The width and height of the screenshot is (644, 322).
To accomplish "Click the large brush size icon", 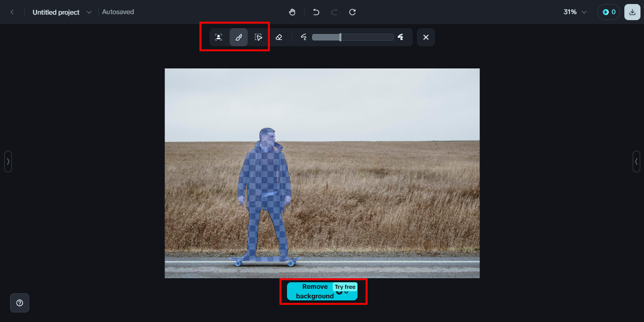I will [x=401, y=37].
